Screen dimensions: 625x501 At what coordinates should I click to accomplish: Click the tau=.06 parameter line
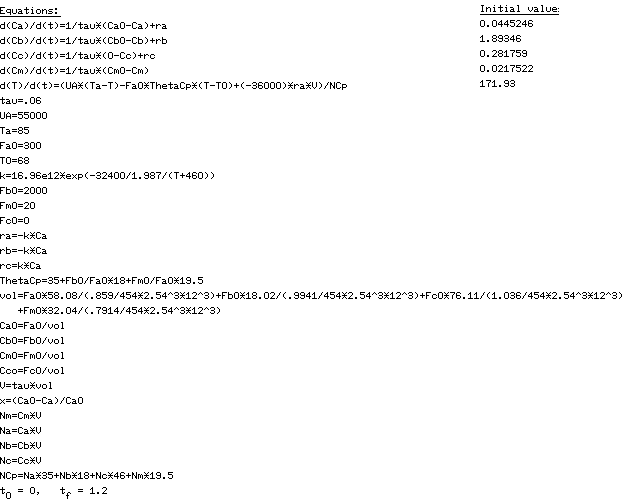point(21,101)
